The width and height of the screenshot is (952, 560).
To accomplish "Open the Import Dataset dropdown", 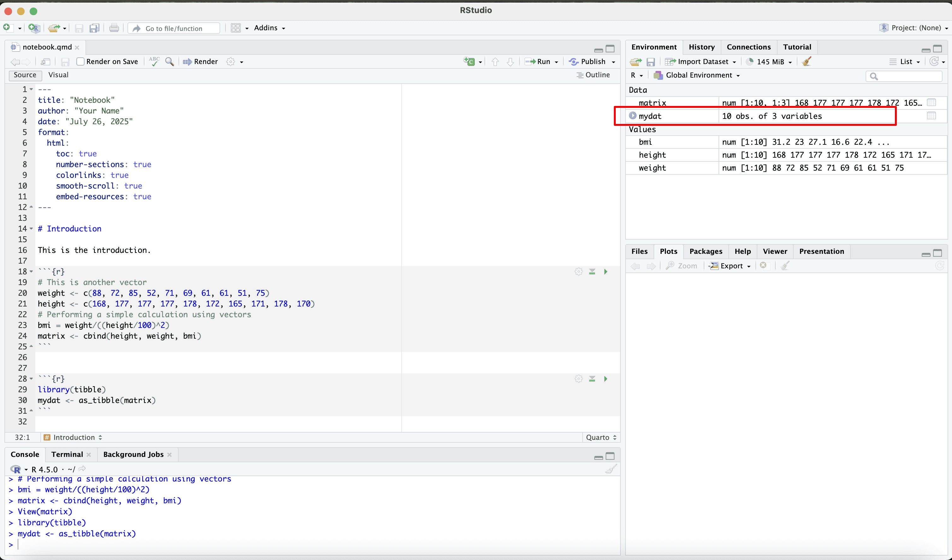I will pyautogui.click(x=703, y=61).
